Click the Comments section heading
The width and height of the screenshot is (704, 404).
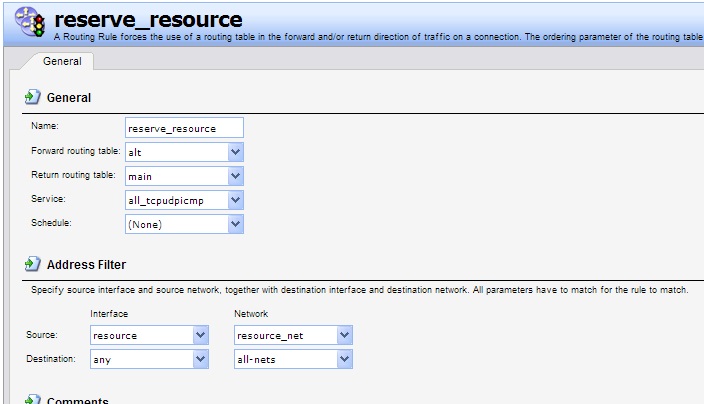[77, 399]
